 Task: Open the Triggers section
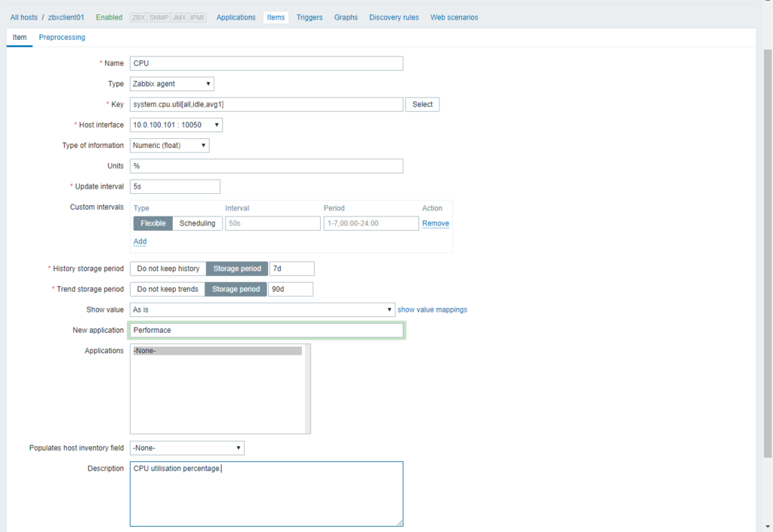coord(310,17)
